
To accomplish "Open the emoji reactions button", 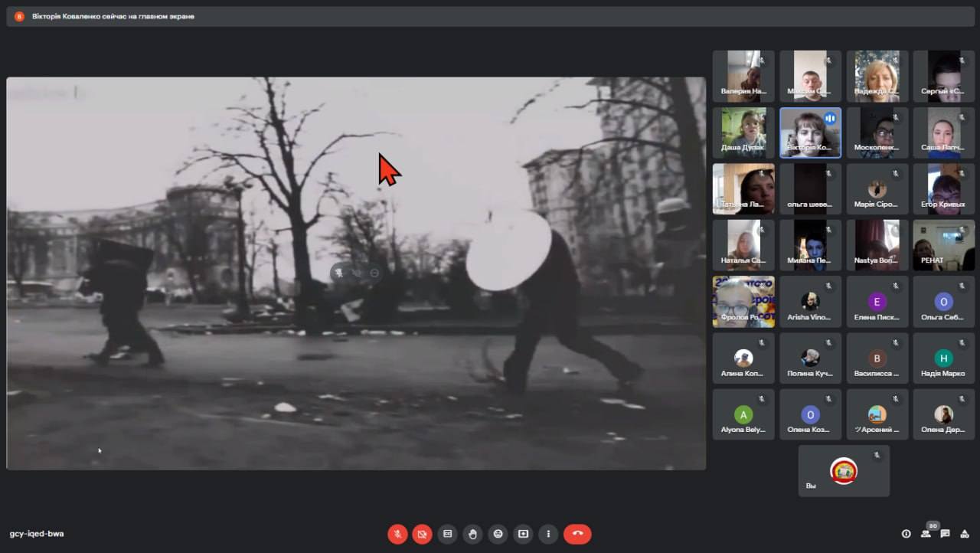I will pyautogui.click(x=498, y=534).
